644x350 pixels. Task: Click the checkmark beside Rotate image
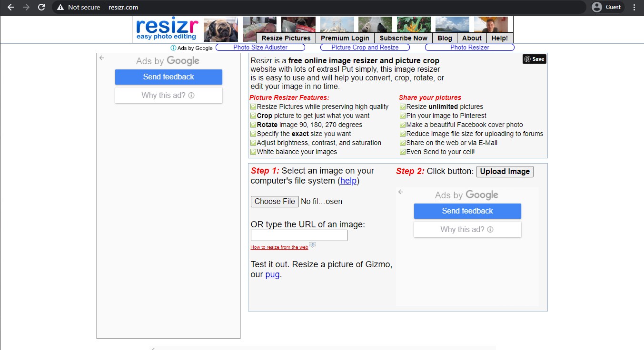pos(253,125)
